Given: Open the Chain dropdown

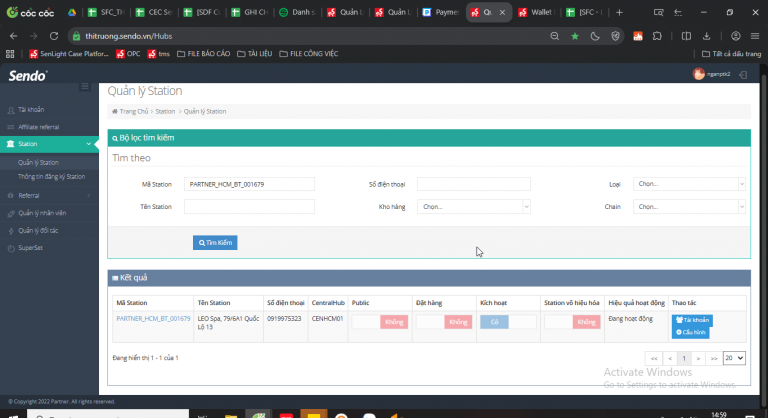Looking at the screenshot, I should (689, 207).
